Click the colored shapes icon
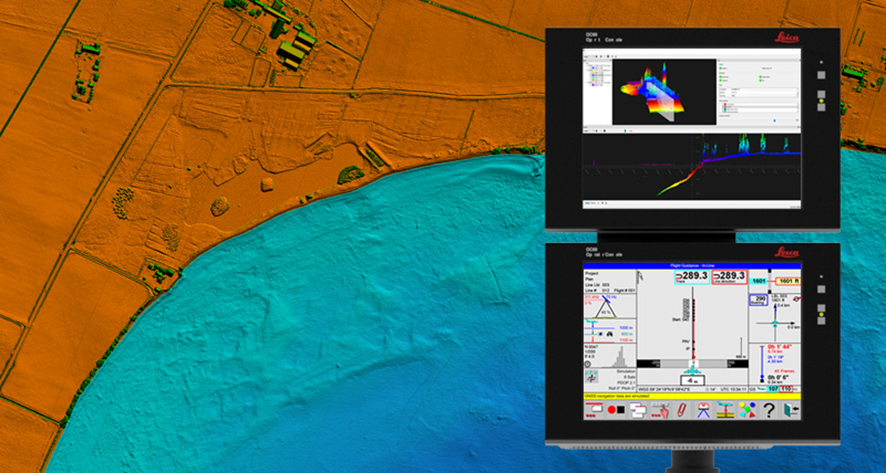The width and height of the screenshot is (886, 473). [x=747, y=411]
